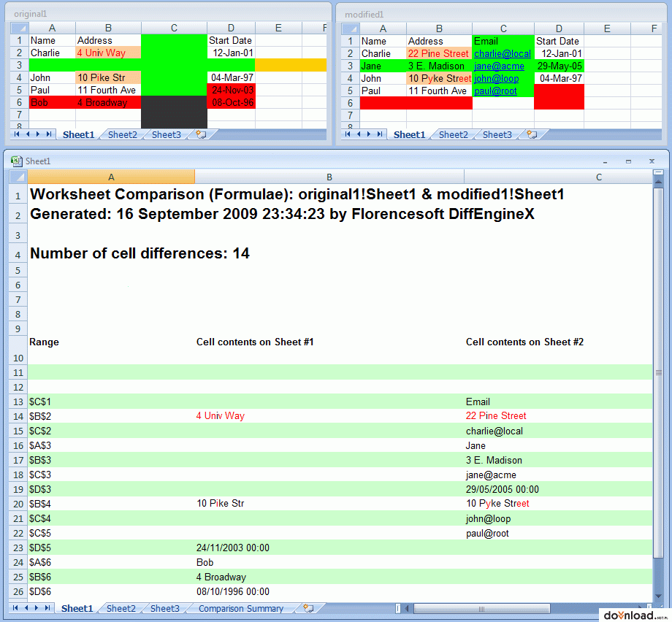The image size is (672, 622).
Task: Click scroll up arrow in comparison window
Action: (658, 182)
